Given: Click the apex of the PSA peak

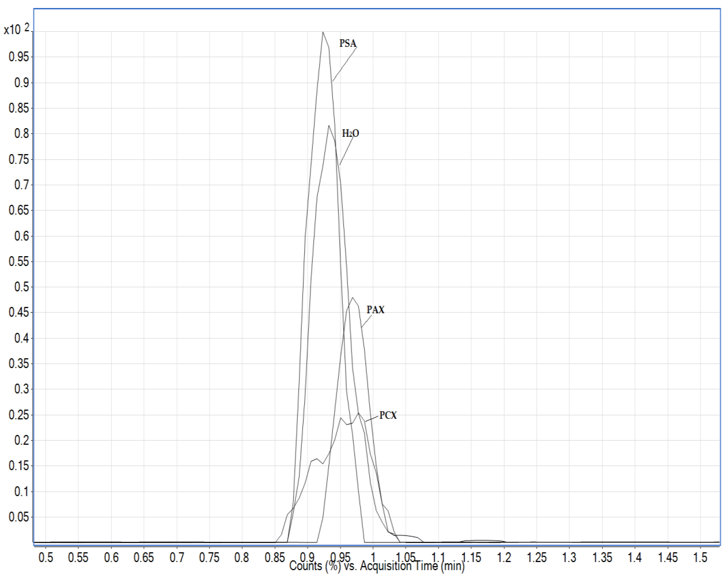Looking at the screenshot, I should click(x=323, y=33).
